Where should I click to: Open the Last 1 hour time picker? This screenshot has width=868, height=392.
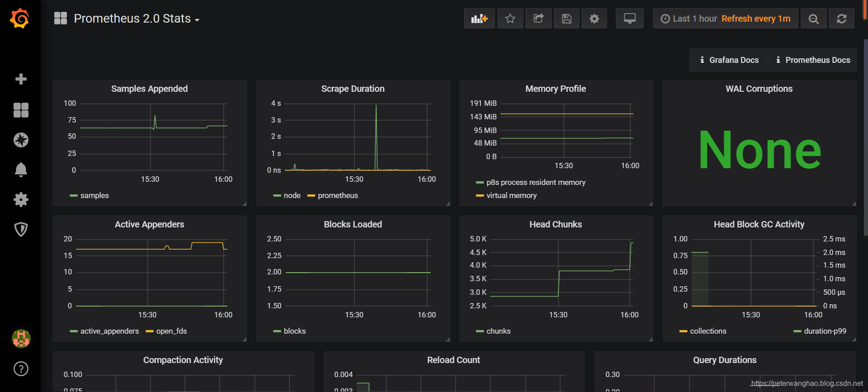coord(725,19)
